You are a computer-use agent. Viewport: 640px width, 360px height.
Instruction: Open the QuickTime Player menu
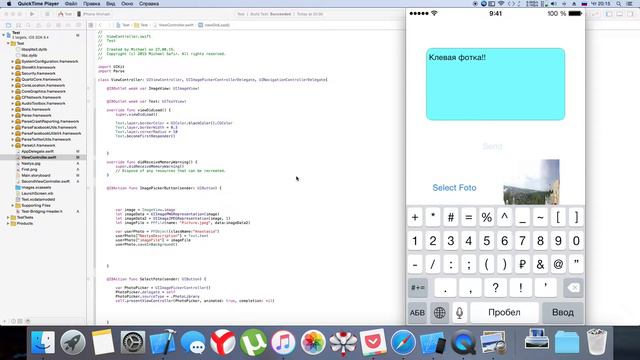tap(38, 4)
